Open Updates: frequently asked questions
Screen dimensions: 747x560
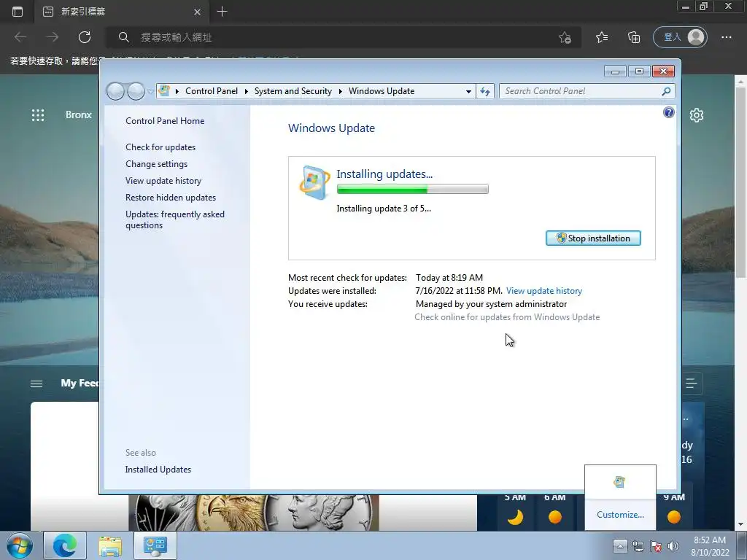(175, 219)
